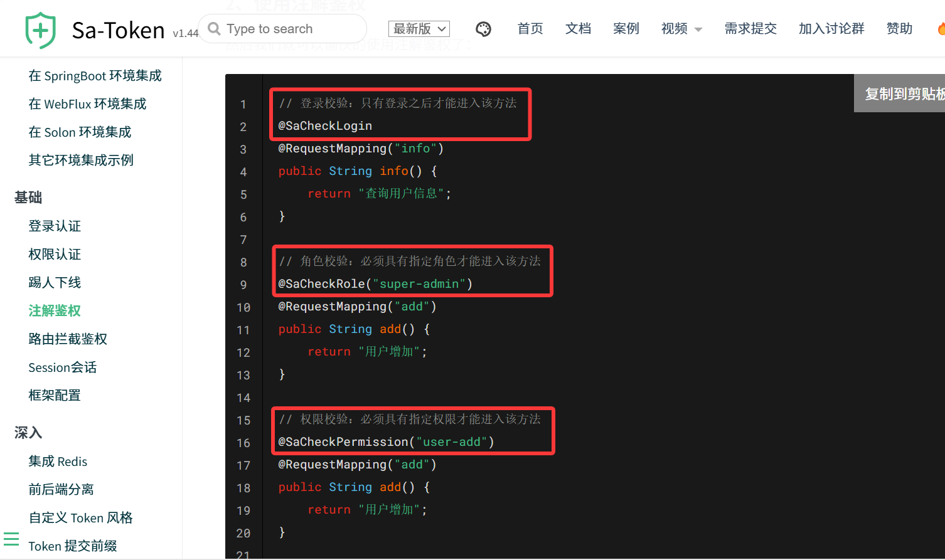Viewport: 945px width, 560px height.
Task: Select the 基础 sidebar section heading
Action: click(28, 198)
